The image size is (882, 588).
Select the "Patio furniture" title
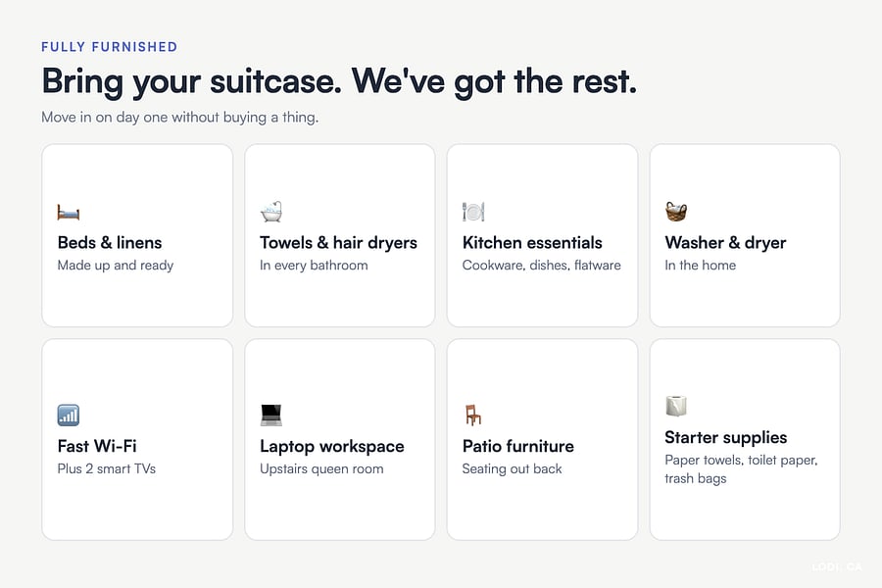tap(518, 446)
